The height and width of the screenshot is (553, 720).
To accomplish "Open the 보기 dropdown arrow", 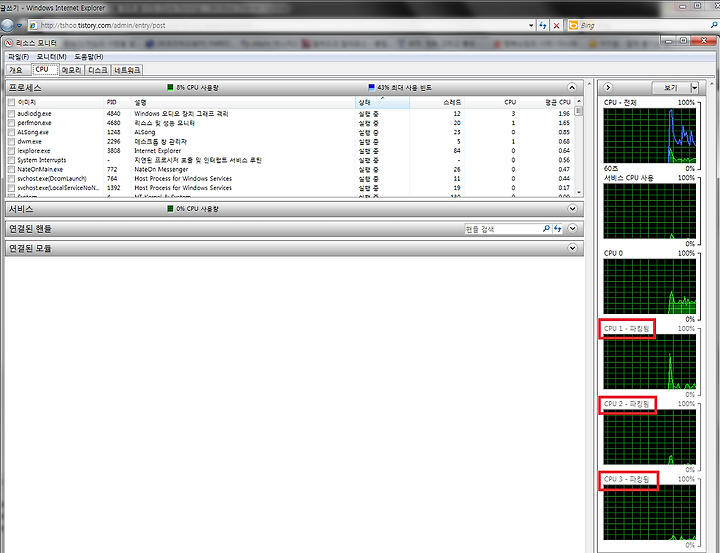I will tap(694, 87).
